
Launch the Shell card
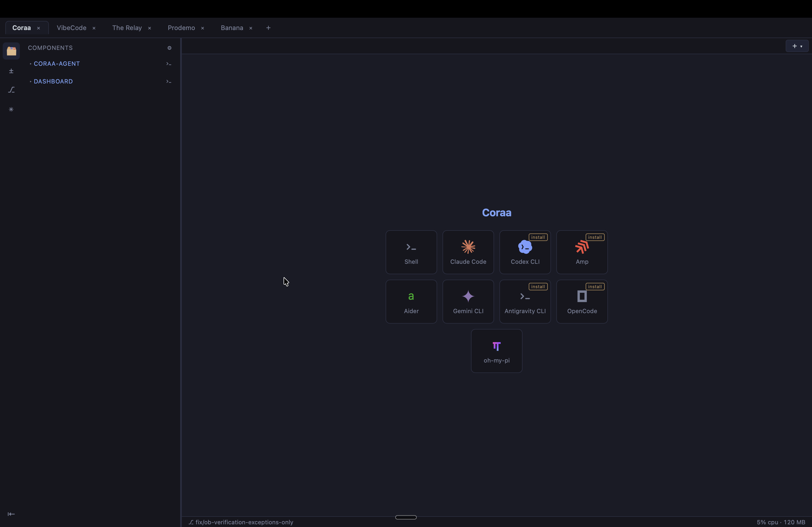coord(411,252)
